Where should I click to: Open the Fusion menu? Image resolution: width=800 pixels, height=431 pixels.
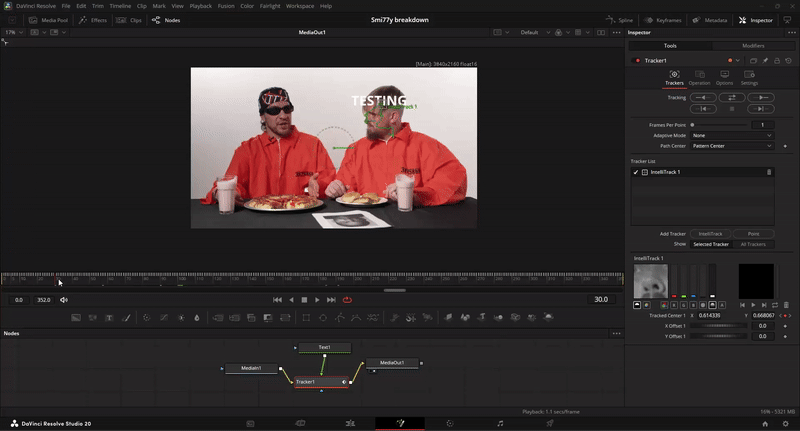(228, 6)
